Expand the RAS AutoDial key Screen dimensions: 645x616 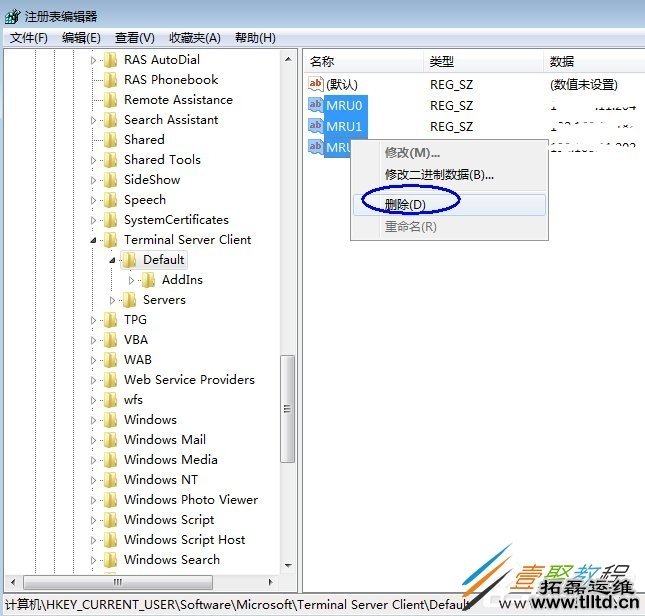click(x=93, y=60)
